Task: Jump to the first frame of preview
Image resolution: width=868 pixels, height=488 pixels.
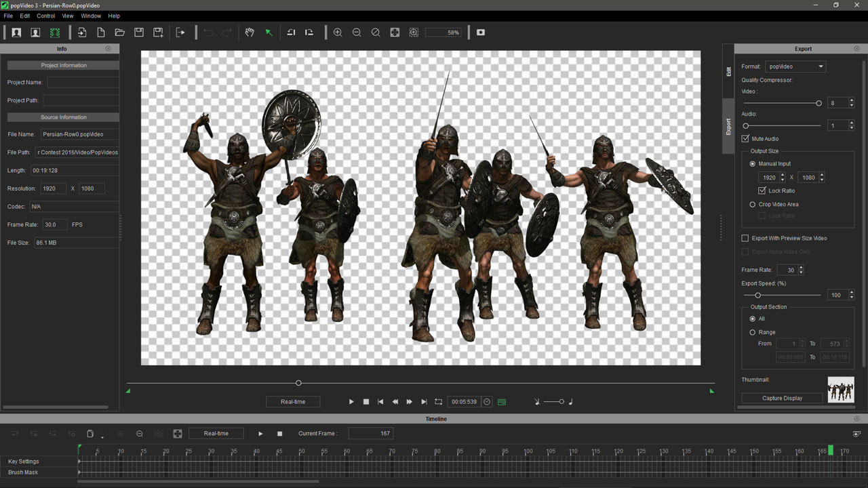Action: [380, 402]
